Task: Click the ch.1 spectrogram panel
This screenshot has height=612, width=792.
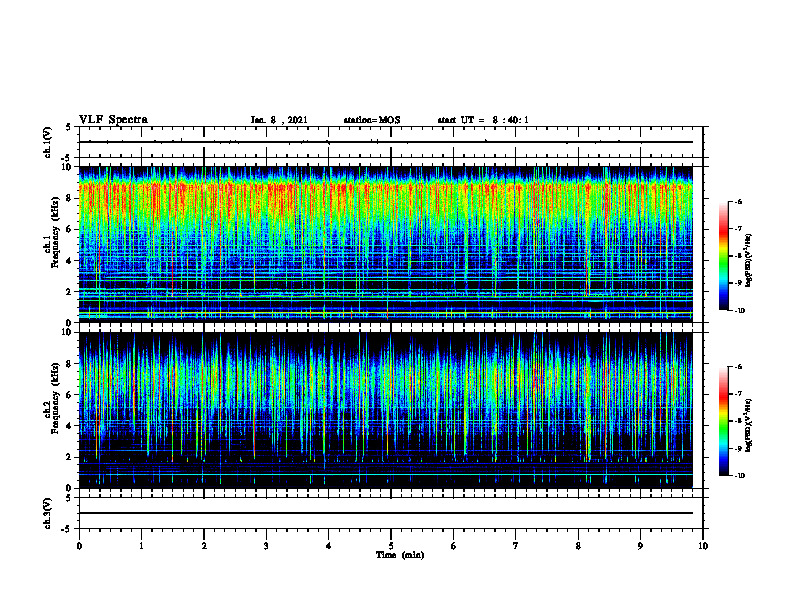Action: tap(386, 244)
